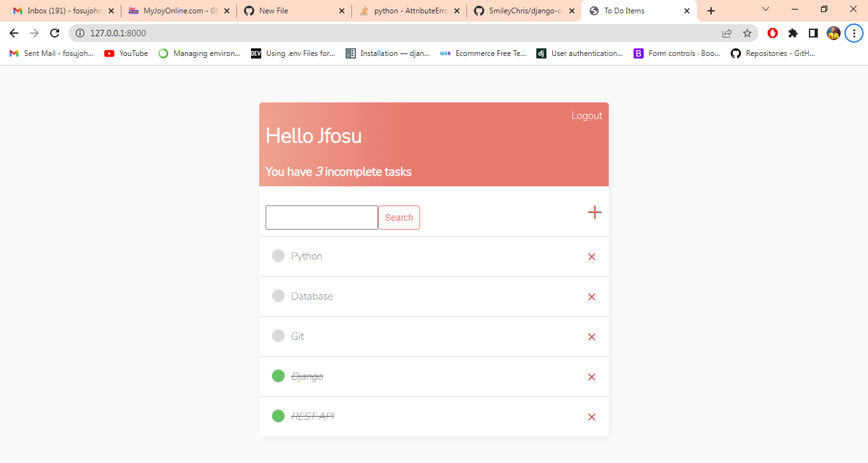The height and width of the screenshot is (463, 868).
Task: Click the plus icon to add a task
Action: (594, 212)
